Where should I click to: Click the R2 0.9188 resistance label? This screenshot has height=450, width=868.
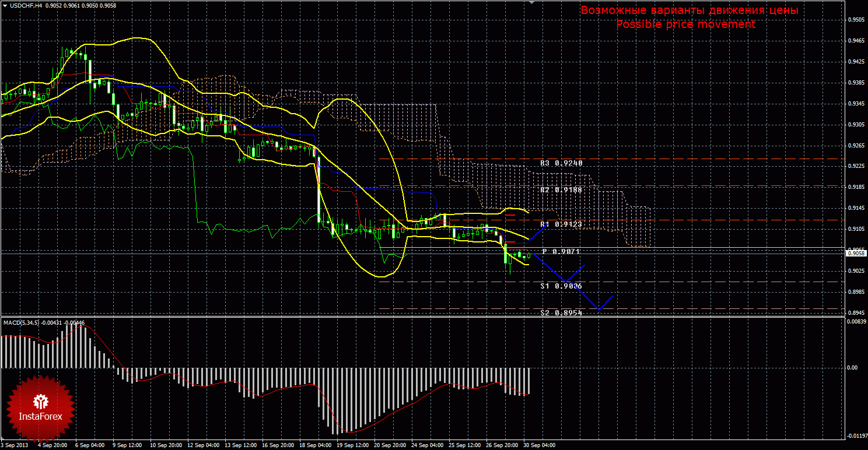(561, 190)
